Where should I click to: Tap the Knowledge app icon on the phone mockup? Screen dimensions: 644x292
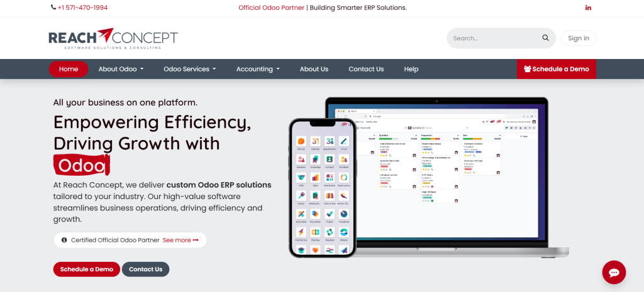pyautogui.click(x=315, y=160)
